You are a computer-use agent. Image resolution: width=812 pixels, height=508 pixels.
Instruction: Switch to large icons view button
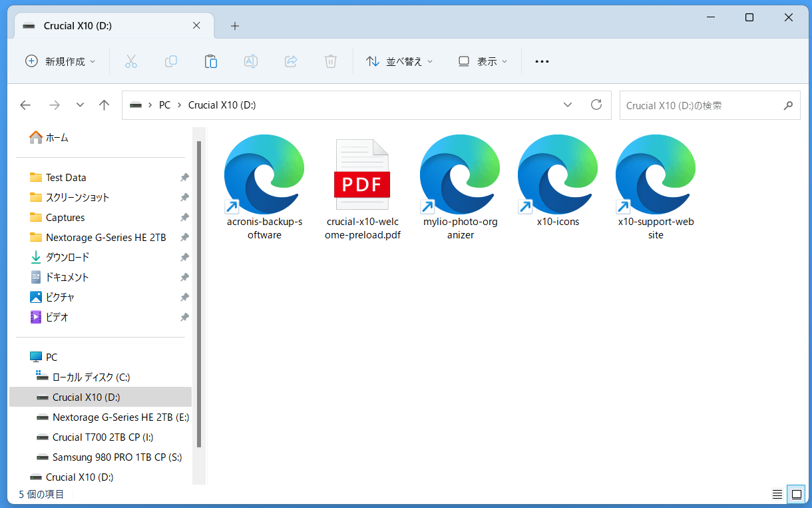(x=795, y=494)
